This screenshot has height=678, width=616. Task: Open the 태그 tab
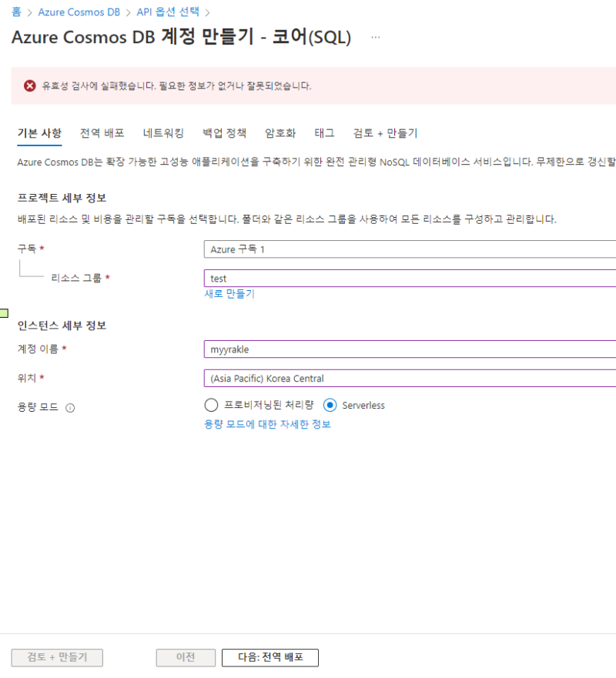click(x=324, y=133)
